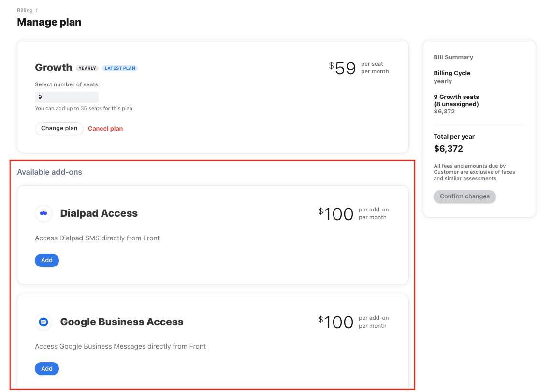Click the disabled Confirm changes button

click(x=465, y=196)
